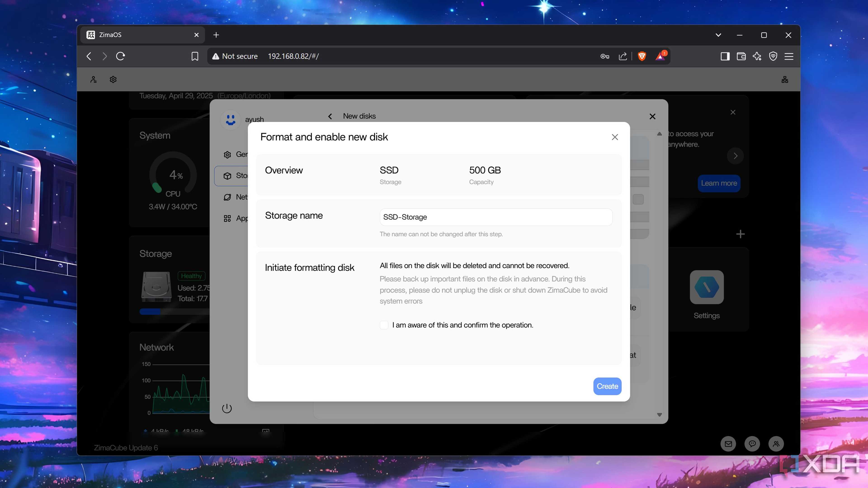Open Leo AI sparkle icon
The height and width of the screenshot is (488, 868).
click(757, 56)
